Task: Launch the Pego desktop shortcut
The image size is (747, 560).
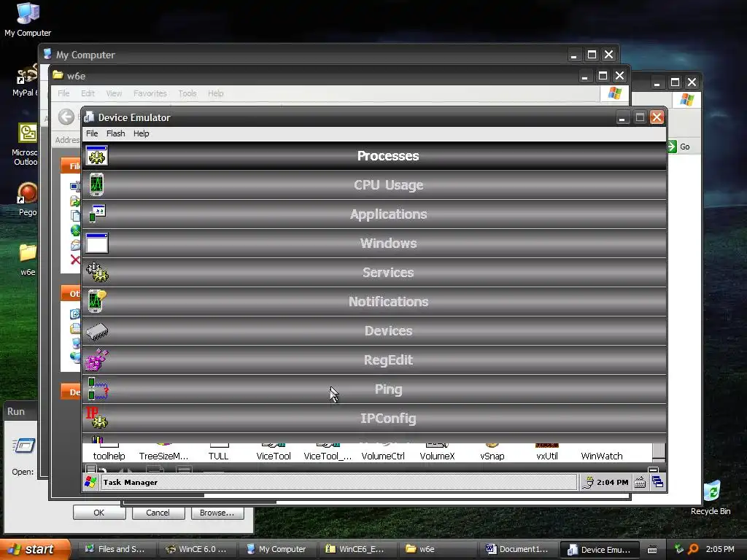Action: coord(28,200)
